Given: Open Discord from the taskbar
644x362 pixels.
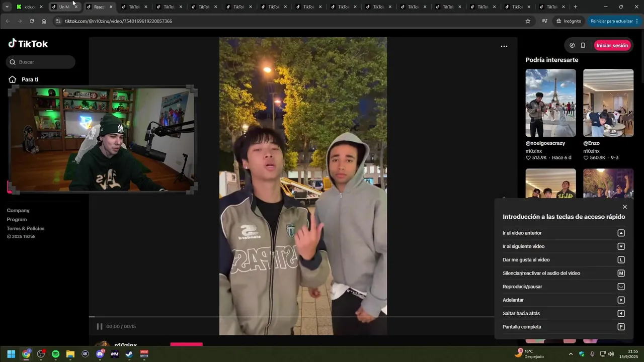Looking at the screenshot, I should pyautogui.click(x=100, y=354).
